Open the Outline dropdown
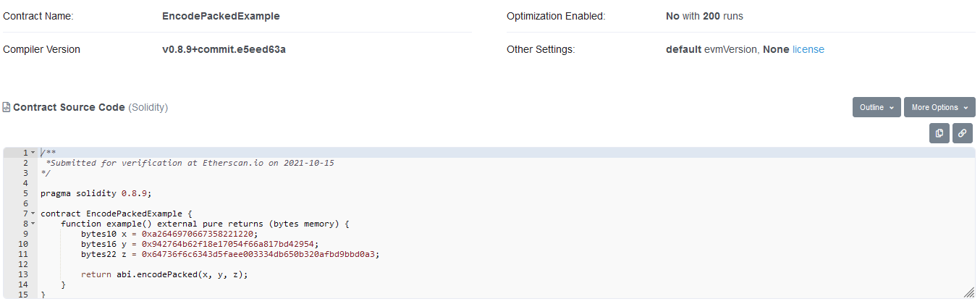The image size is (980, 304). pos(876,107)
